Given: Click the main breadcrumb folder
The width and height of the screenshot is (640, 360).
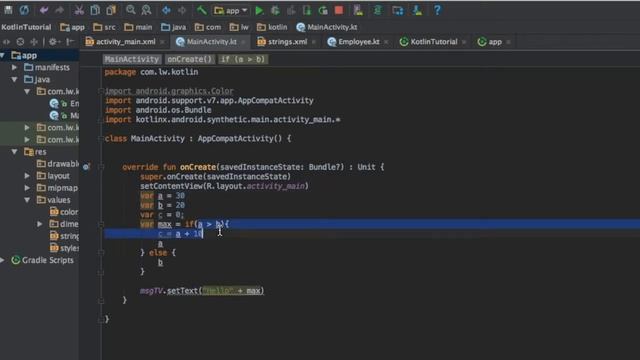Looking at the screenshot, I should 138,27.
